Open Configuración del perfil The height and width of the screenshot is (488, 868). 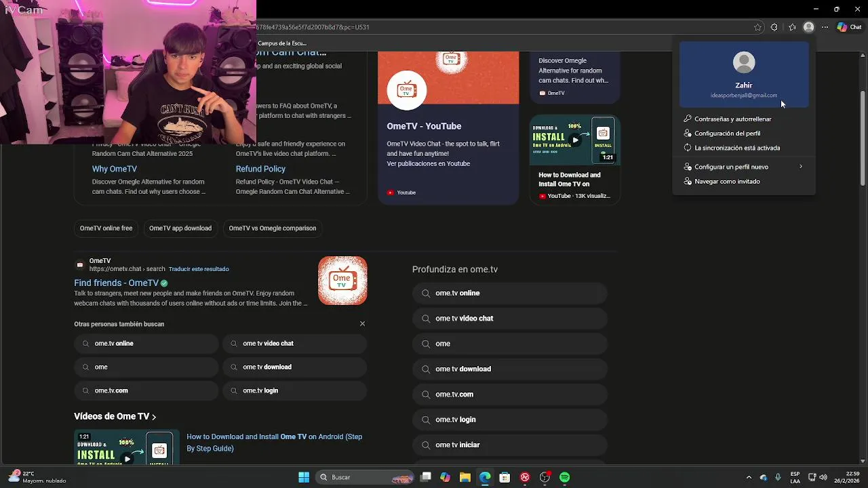(x=744, y=134)
